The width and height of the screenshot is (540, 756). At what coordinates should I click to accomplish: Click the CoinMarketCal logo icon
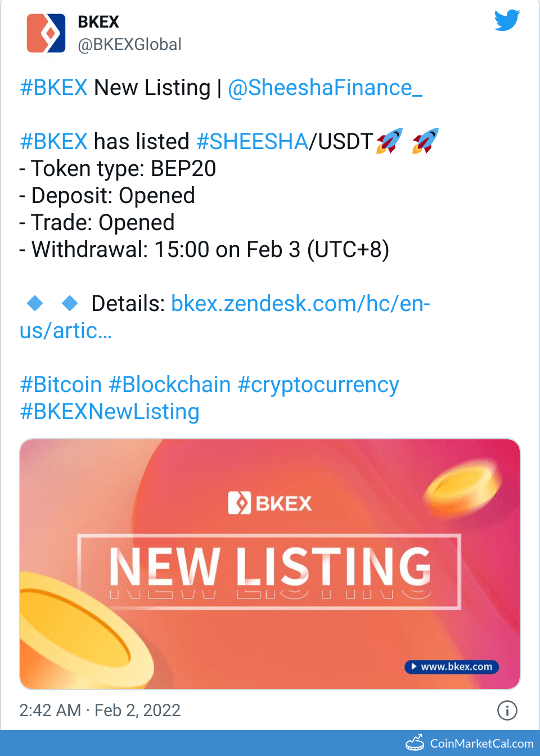pos(415,743)
